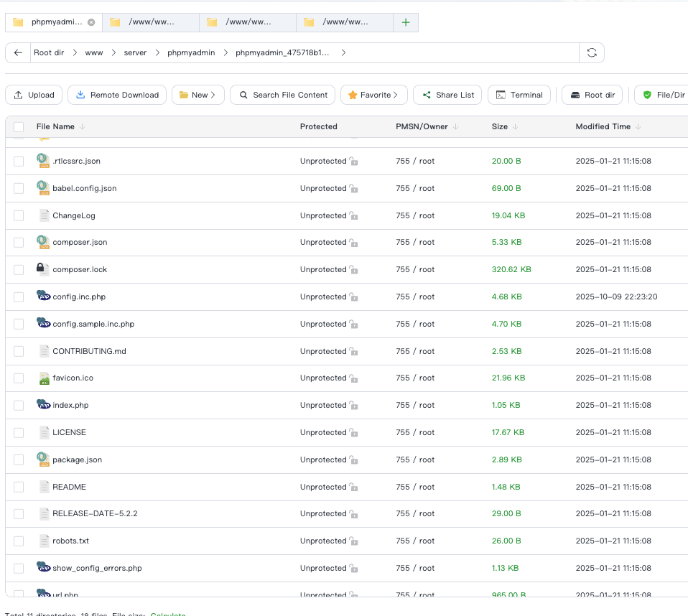Close the phpmyadmin tab
688x616 pixels.
tap(91, 22)
